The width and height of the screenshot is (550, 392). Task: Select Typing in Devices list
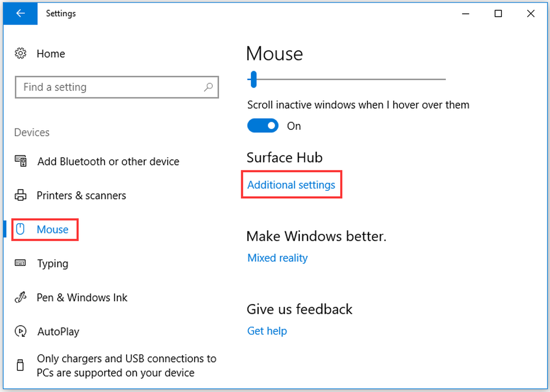pos(53,264)
